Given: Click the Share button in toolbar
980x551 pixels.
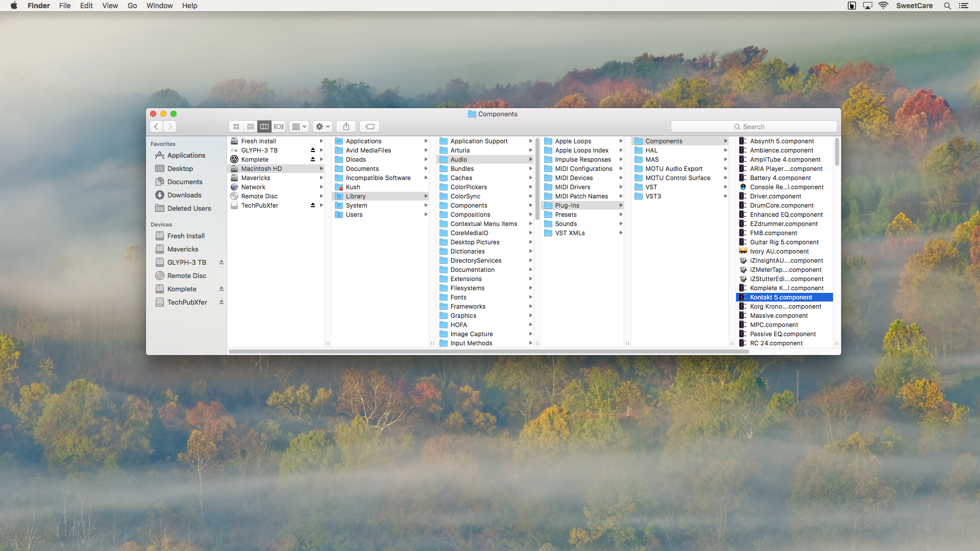Looking at the screenshot, I should click(x=347, y=126).
